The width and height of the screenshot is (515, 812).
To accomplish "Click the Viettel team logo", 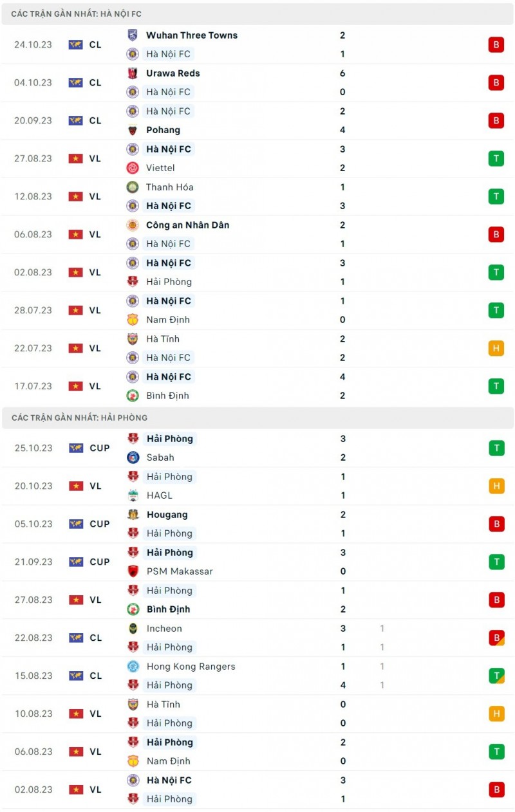I will [133, 168].
